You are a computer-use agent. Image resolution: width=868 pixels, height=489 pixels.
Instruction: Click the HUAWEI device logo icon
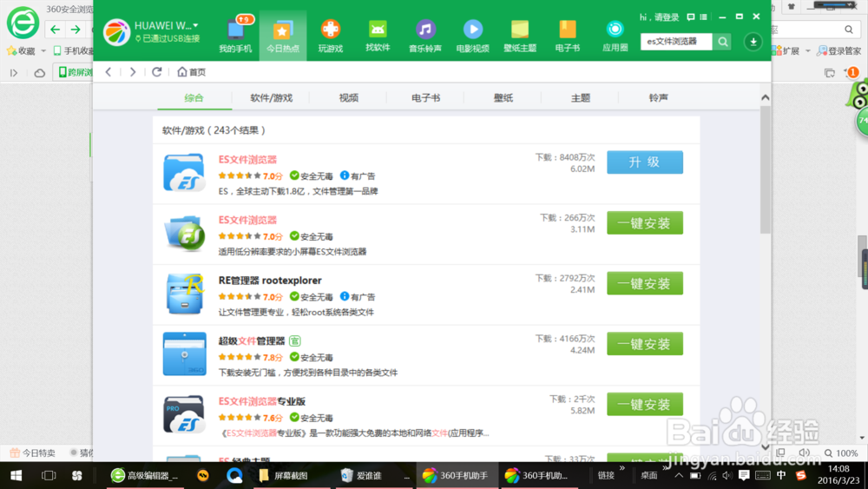coord(116,31)
